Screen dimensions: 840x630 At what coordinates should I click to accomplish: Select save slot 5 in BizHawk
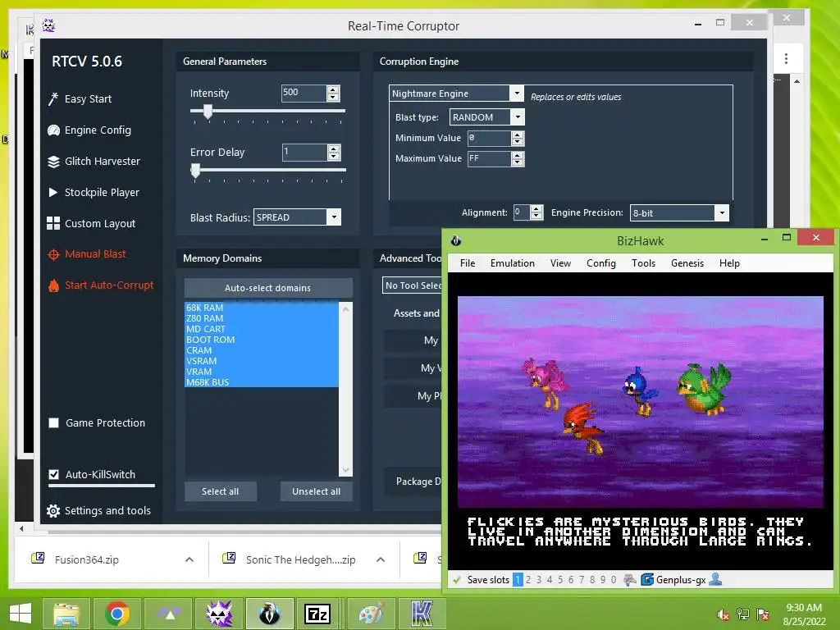(x=560, y=580)
